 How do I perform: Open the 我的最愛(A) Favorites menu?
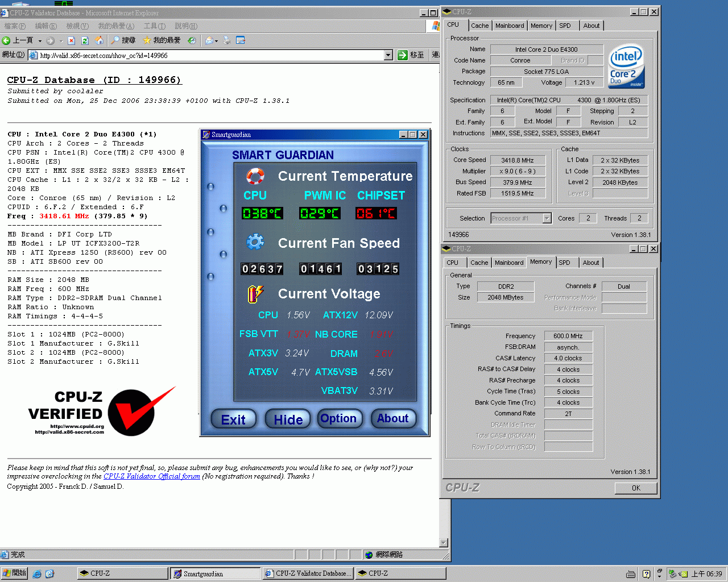(116, 26)
